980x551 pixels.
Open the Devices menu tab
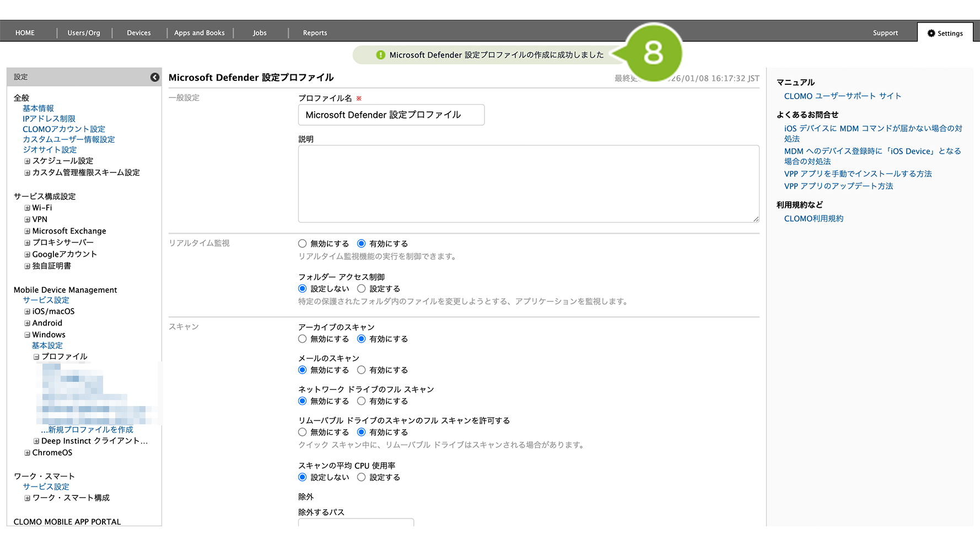tap(139, 33)
